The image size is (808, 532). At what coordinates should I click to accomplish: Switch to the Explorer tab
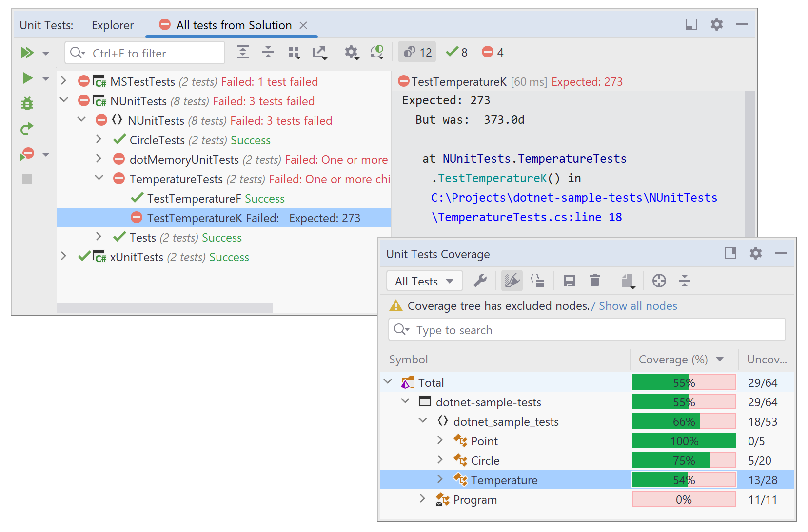[112, 25]
